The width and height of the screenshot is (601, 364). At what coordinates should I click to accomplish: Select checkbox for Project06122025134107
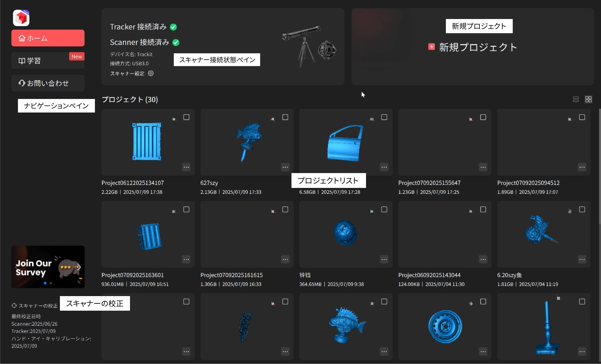[186, 117]
